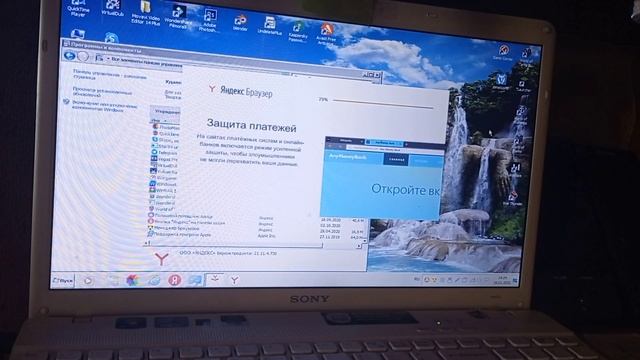Open the Упорядочить dropdown button
640x360 pixels.
point(167,112)
